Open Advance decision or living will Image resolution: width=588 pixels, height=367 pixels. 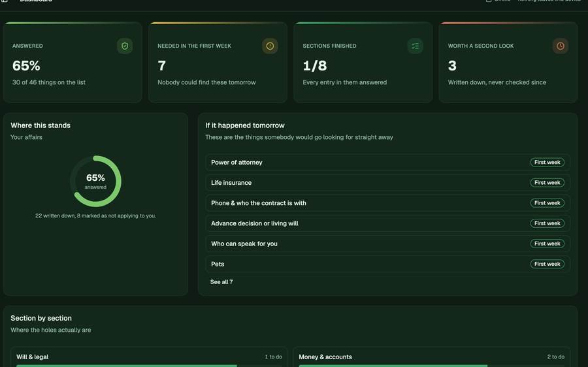click(387, 223)
